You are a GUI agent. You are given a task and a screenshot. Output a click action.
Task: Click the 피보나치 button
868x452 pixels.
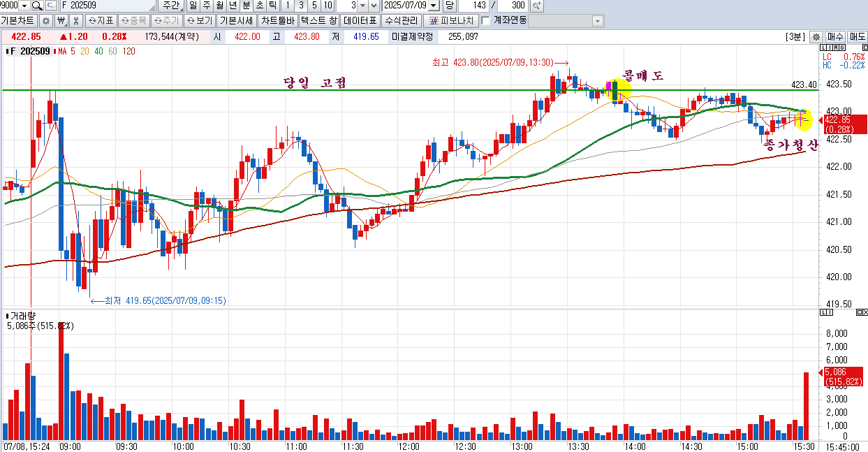tap(451, 21)
